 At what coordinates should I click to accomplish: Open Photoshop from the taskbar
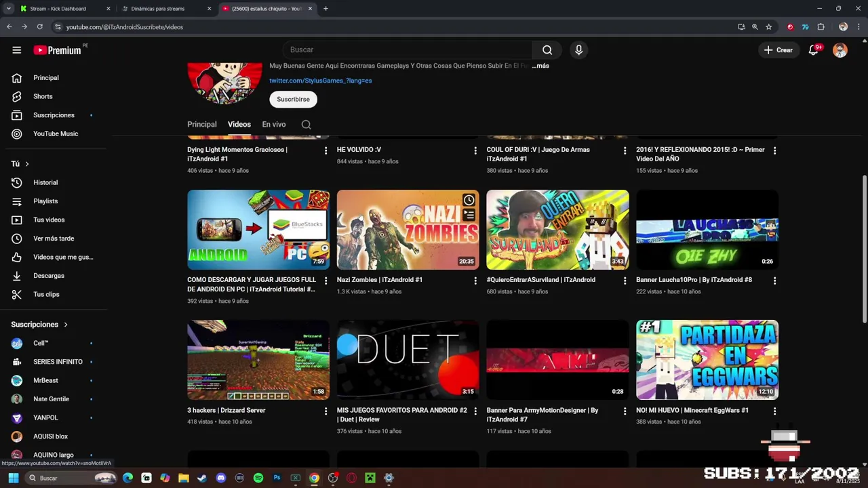[277, 478]
